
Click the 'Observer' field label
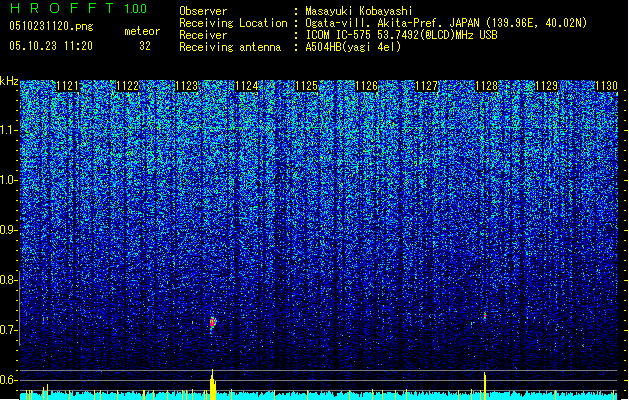coord(203,11)
